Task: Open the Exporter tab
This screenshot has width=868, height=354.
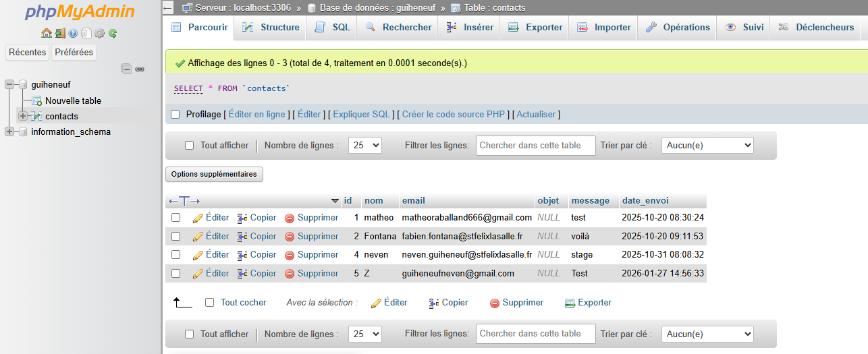Action: point(535,28)
